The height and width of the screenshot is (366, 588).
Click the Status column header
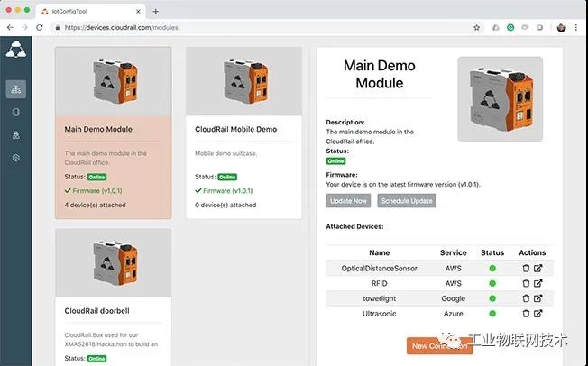click(492, 252)
